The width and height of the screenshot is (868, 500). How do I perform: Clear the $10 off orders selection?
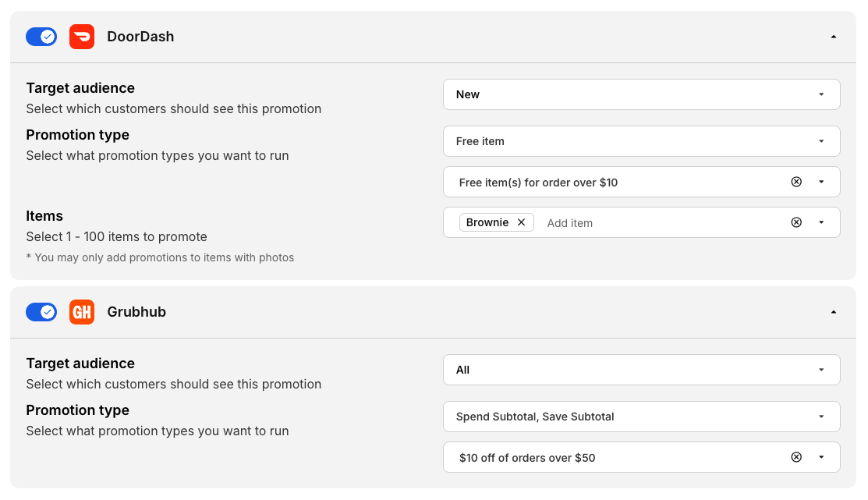(796, 457)
